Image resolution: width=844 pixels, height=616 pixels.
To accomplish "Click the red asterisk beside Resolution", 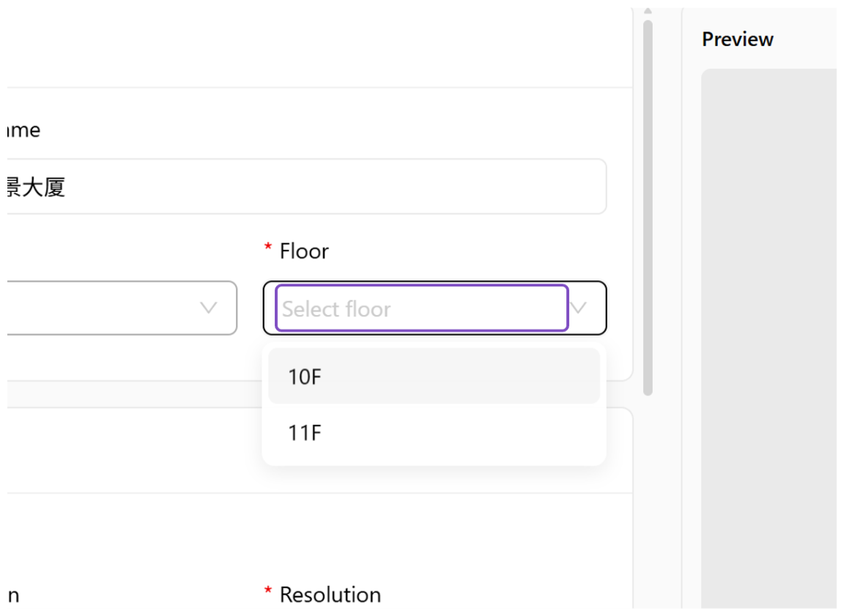I will (x=268, y=591).
